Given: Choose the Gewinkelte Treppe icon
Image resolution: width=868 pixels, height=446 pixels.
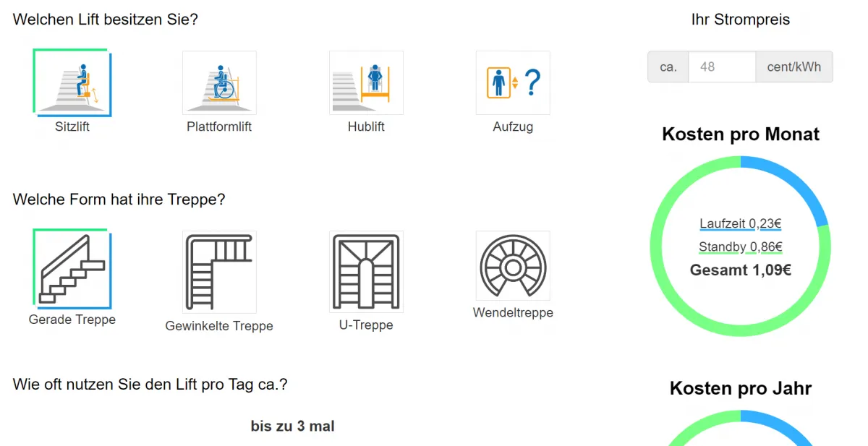Looking at the screenshot, I should [x=219, y=272].
